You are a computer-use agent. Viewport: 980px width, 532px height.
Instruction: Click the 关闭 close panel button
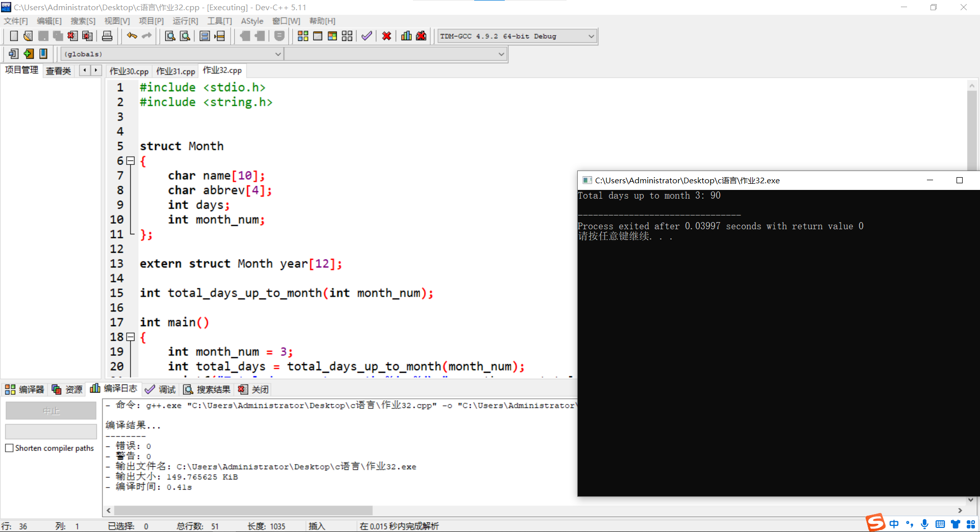(254, 390)
